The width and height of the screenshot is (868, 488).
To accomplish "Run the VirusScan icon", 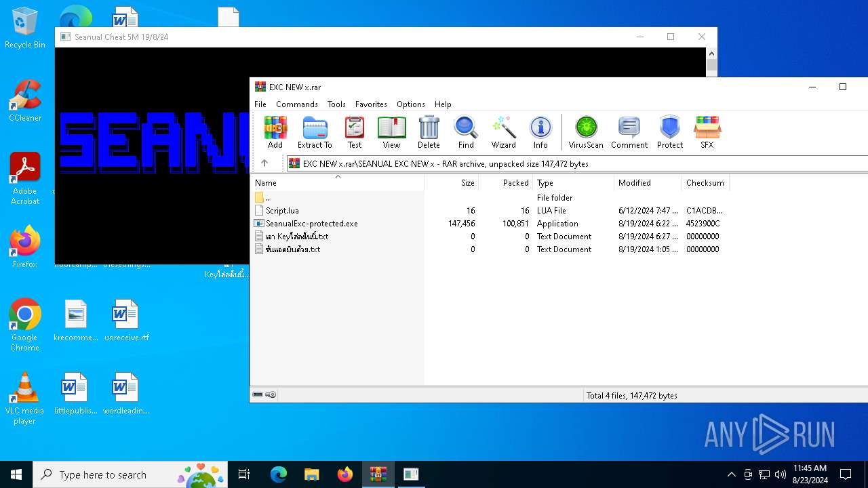I will [586, 132].
